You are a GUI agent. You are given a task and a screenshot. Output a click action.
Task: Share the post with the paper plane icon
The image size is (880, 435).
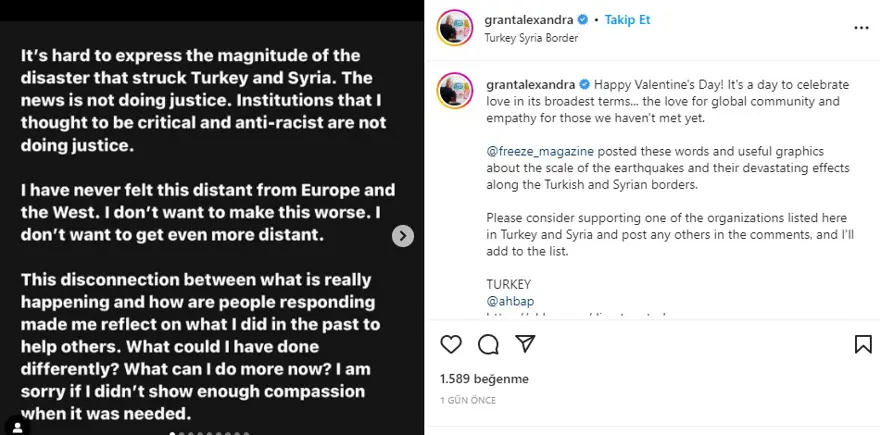tap(524, 344)
